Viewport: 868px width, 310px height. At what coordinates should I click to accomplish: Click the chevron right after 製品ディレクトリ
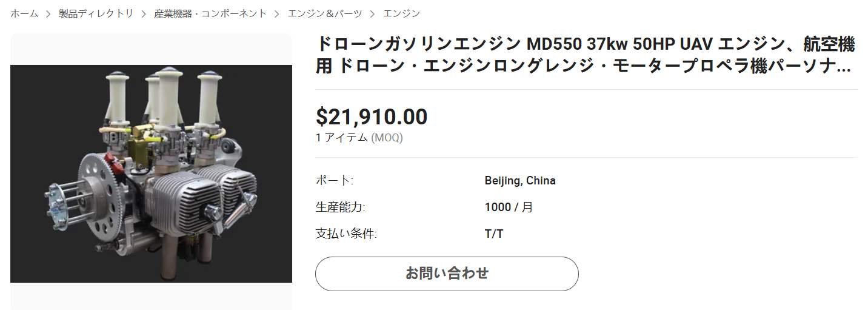(144, 13)
